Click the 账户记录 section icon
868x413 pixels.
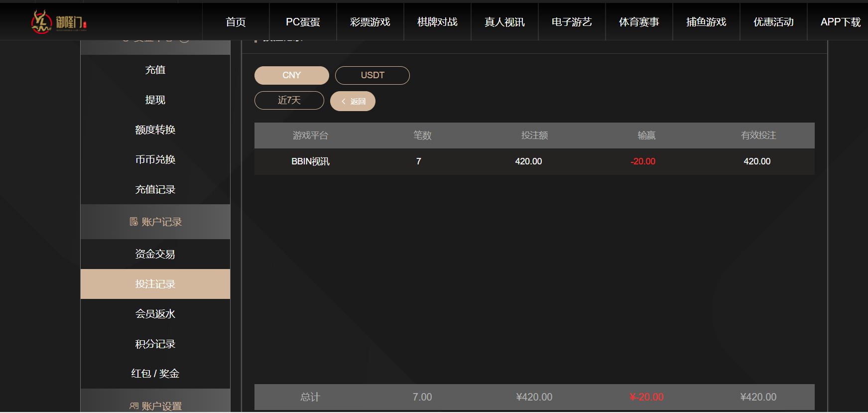[134, 222]
